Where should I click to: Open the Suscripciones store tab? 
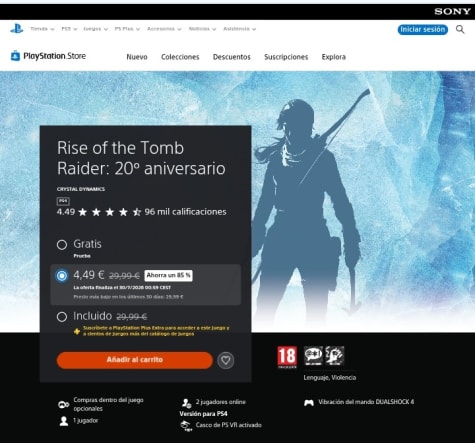tap(286, 57)
